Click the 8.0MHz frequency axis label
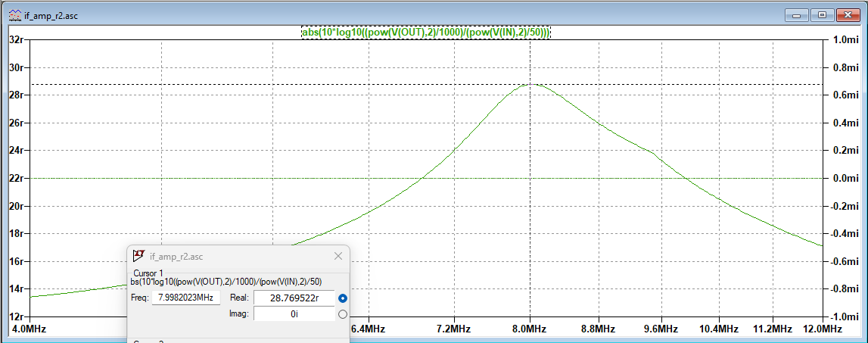This screenshot has width=868, height=343. click(x=530, y=329)
